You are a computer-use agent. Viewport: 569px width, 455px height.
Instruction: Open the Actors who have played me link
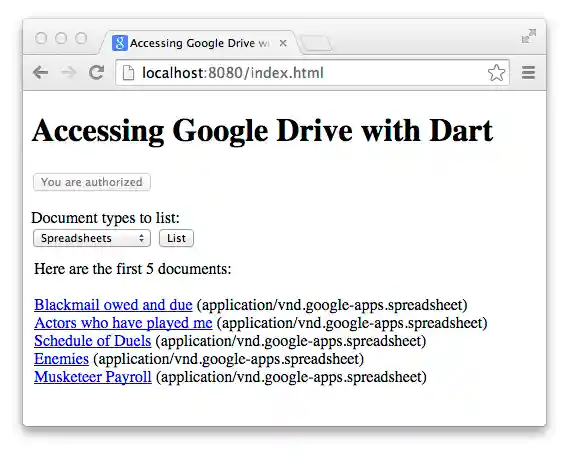click(x=123, y=323)
